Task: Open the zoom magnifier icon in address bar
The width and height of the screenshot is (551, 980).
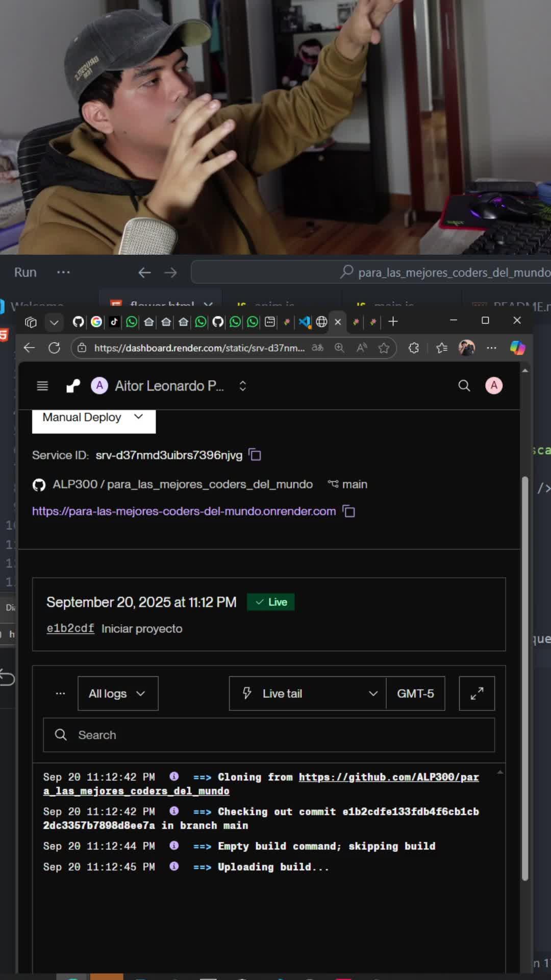Action: point(339,348)
